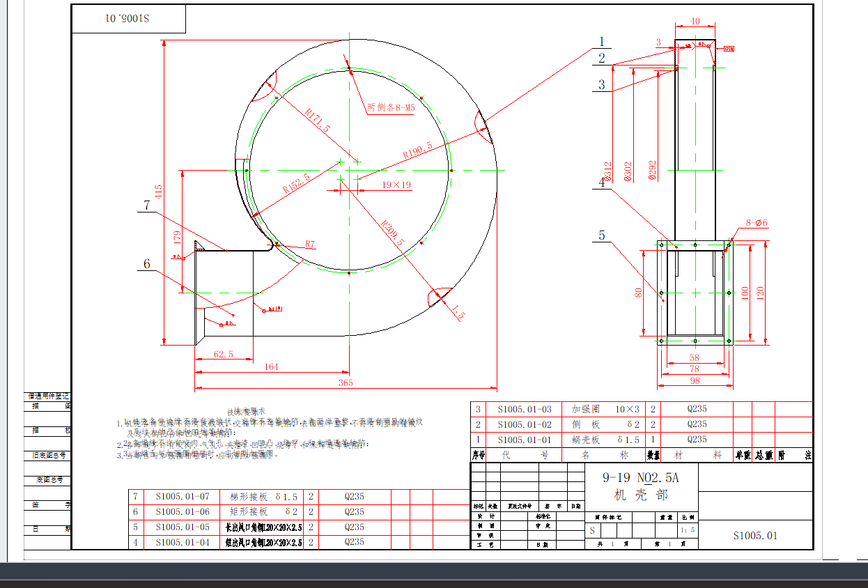Select part balloon number 7
Image resolution: width=868 pixels, height=588 pixels.
coord(146,206)
